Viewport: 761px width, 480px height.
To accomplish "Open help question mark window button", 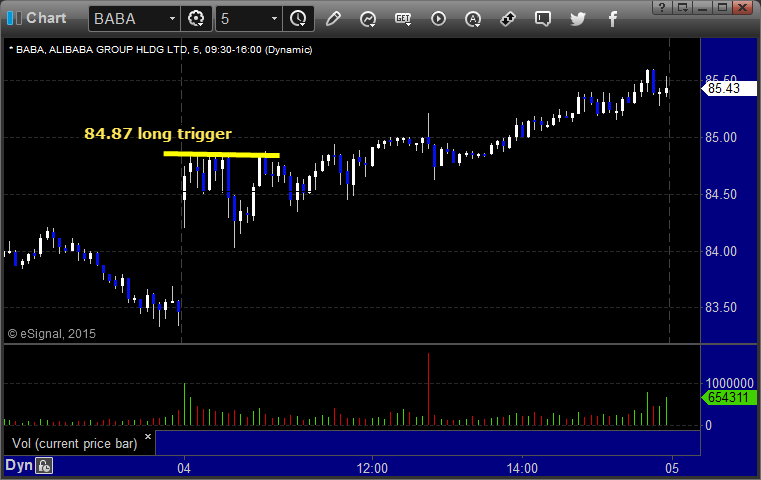I will click(662, 7).
